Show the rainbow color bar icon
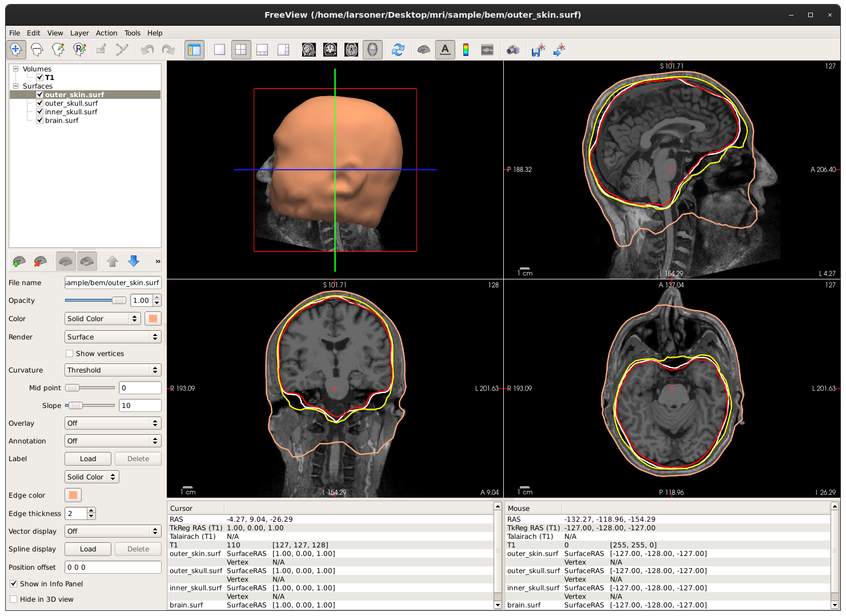This screenshot has height=616, width=846. [466, 50]
